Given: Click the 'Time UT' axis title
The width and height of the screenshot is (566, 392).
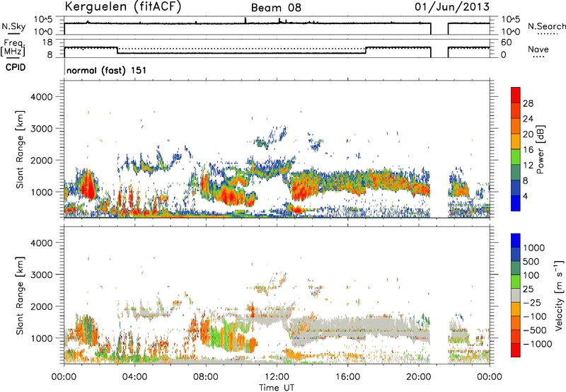Looking at the screenshot, I should click(x=277, y=388).
